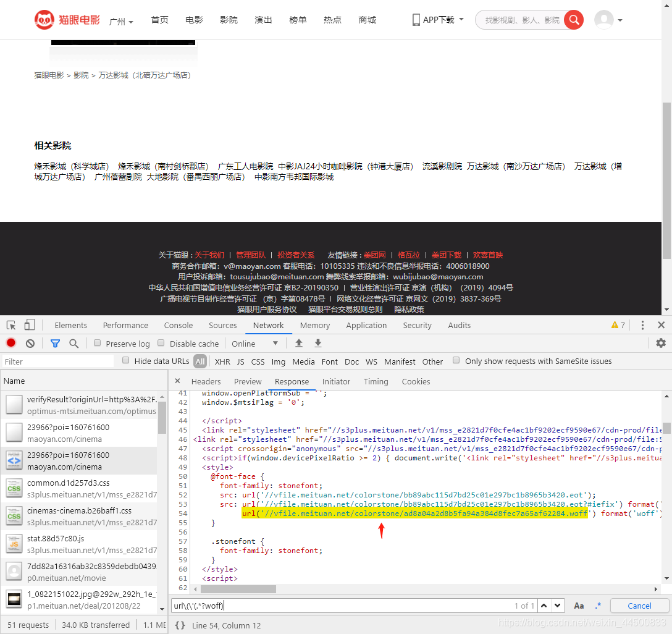The width and height of the screenshot is (672, 634).
Task: Open 广东工人电影院 related cinema link
Action: 246,166
